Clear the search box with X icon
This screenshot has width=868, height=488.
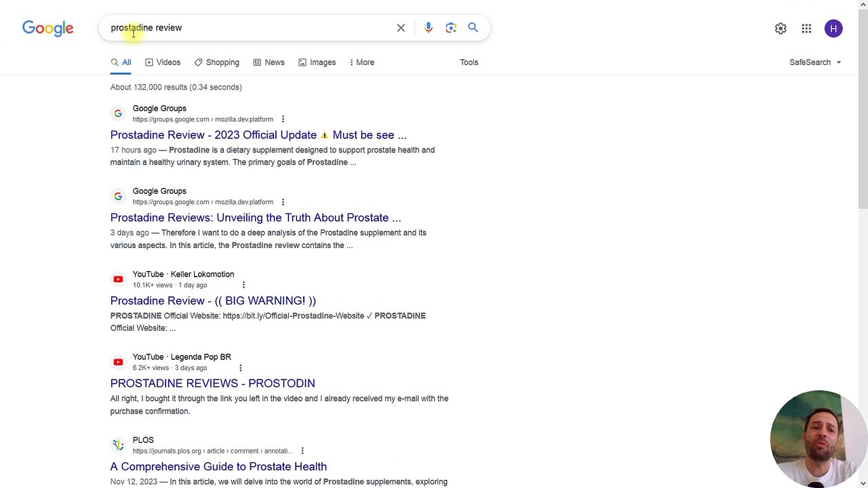pos(401,28)
